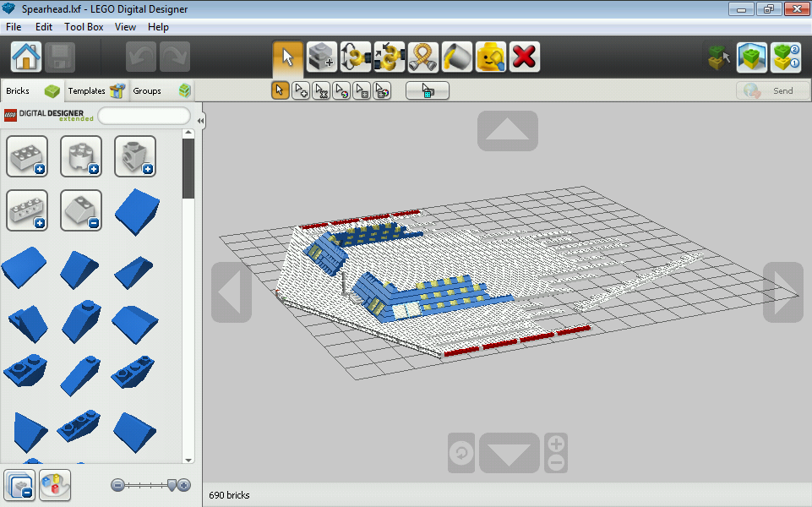This screenshot has height=507, width=812.
Task: Expand the round brick category
Action: click(81, 156)
